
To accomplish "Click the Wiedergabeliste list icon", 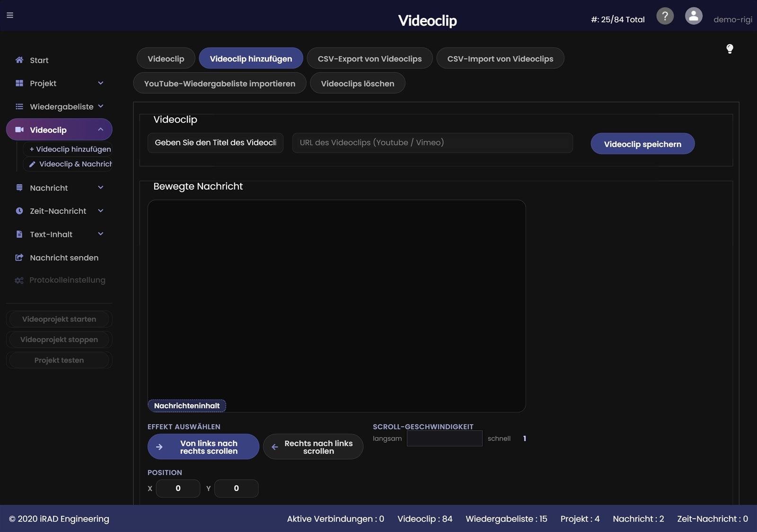I will tap(19, 106).
